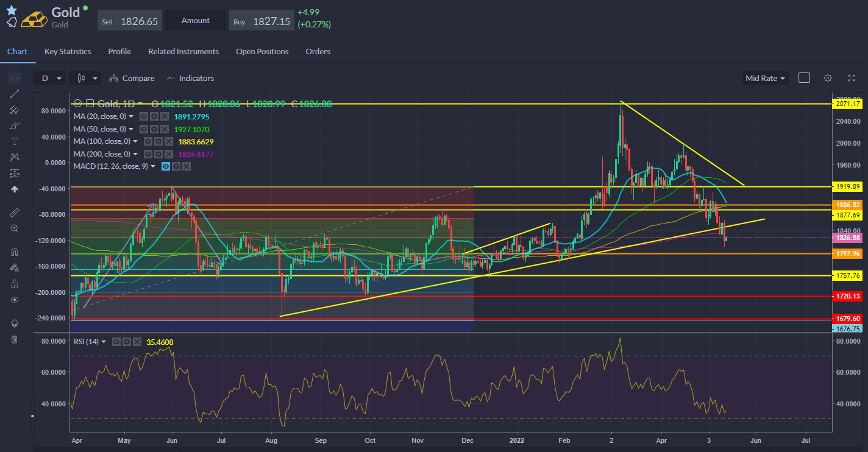This screenshot has height=452, width=868.
Task: Toggle stay in drawing mode
Action: [15, 267]
